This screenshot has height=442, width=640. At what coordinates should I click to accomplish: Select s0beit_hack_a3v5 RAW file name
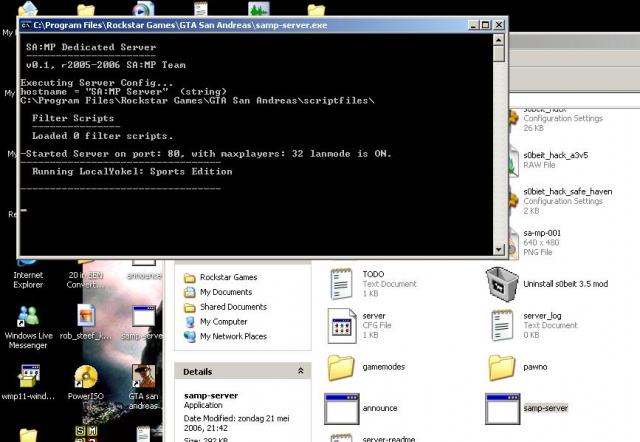click(556, 155)
